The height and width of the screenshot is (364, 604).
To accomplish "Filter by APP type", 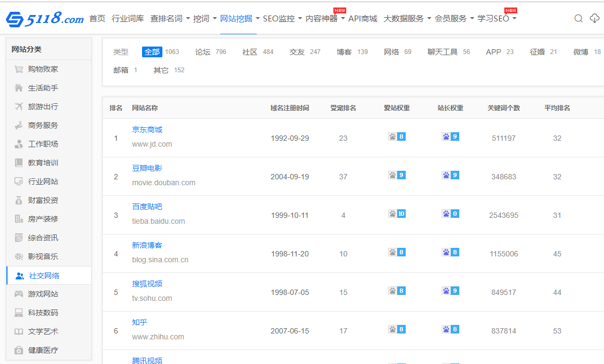I will pos(494,52).
